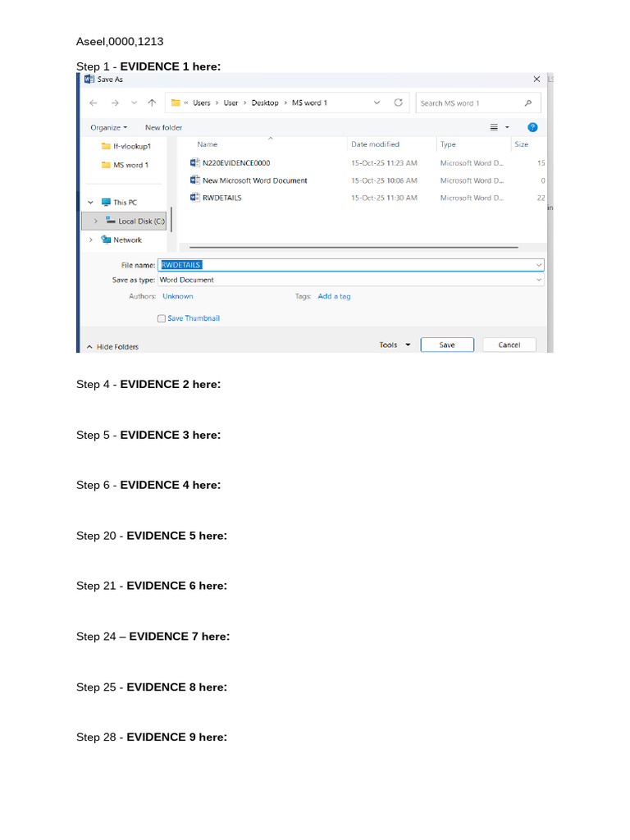630x840 pixels.
Task: Expand the Network node
Action: [x=90, y=240]
